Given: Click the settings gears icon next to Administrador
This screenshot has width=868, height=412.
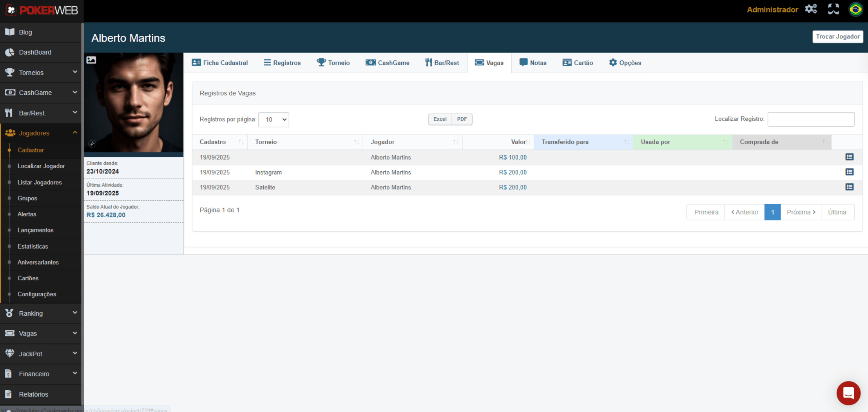Looking at the screenshot, I should click(811, 9).
